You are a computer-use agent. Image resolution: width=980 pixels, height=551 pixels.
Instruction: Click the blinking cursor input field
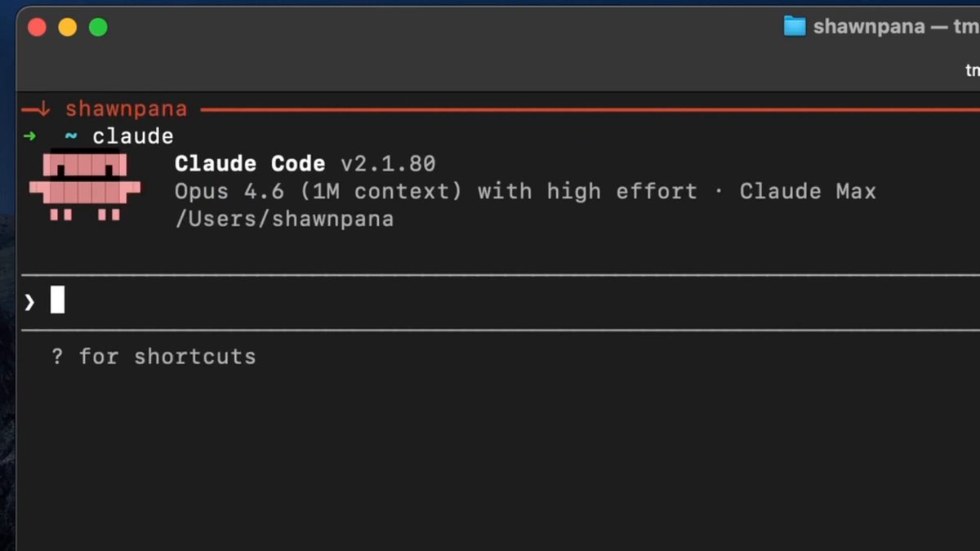[x=57, y=300]
